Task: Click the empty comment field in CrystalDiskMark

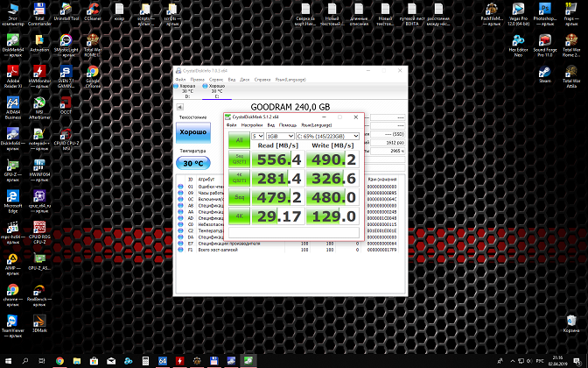Action: [294, 232]
